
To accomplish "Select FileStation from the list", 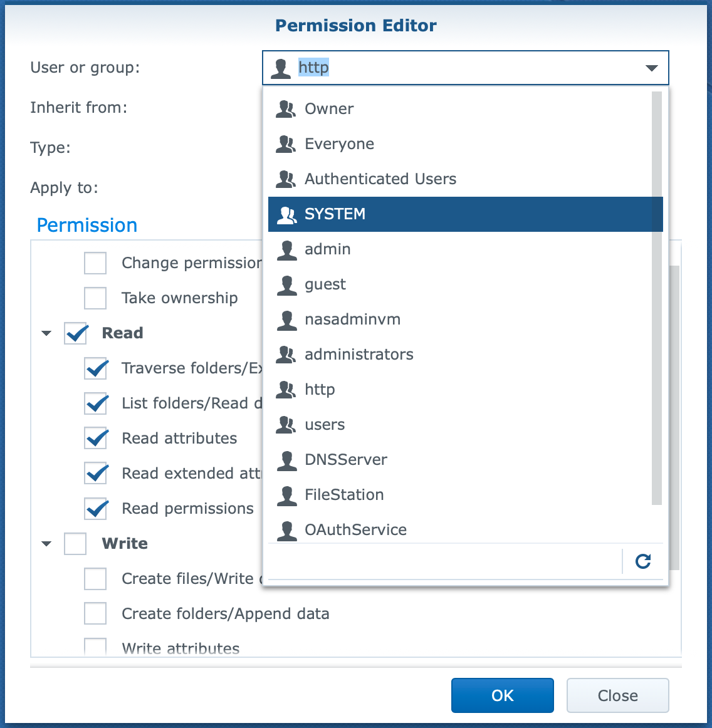I will click(466, 496).
